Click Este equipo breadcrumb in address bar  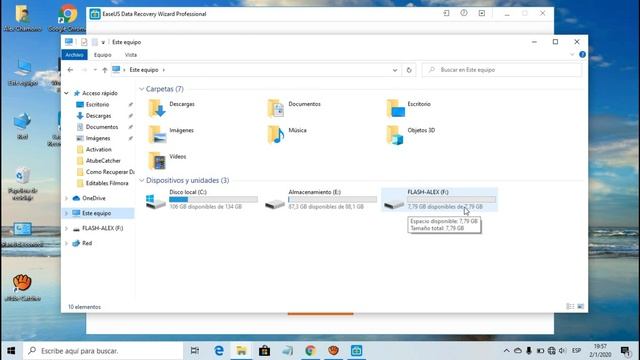[144, 70]
